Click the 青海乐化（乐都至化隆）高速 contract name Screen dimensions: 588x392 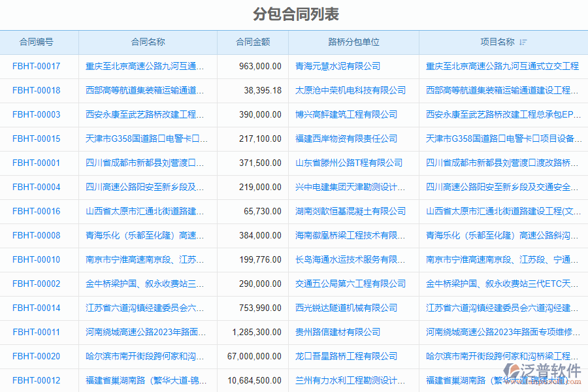coord(142,235)
